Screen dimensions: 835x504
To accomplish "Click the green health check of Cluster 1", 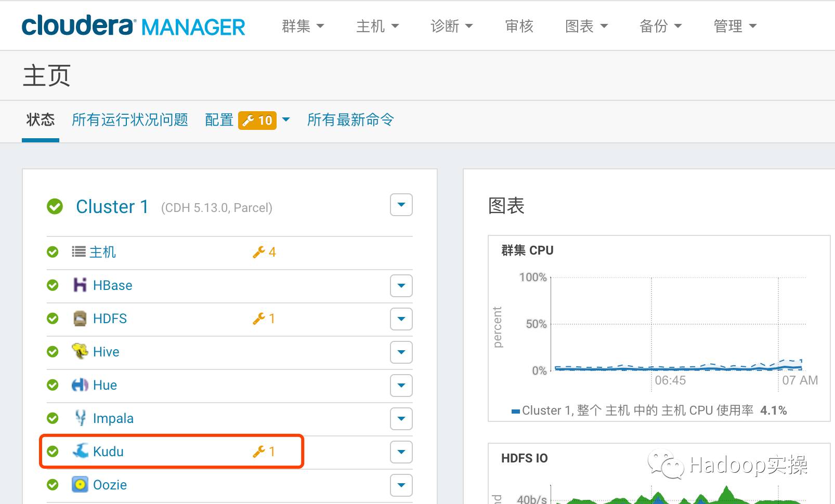I will tap(55, 206).
